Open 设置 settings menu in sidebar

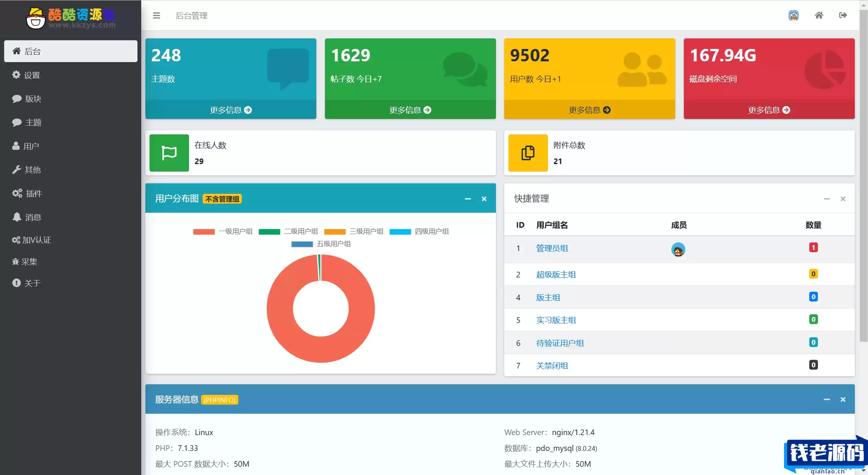coord(70,75)
